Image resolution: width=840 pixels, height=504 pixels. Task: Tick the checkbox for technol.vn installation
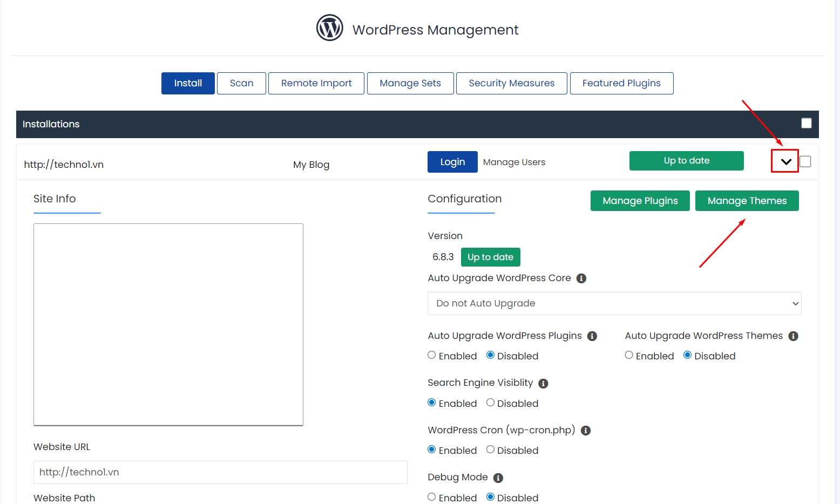(x=805, y=161)
